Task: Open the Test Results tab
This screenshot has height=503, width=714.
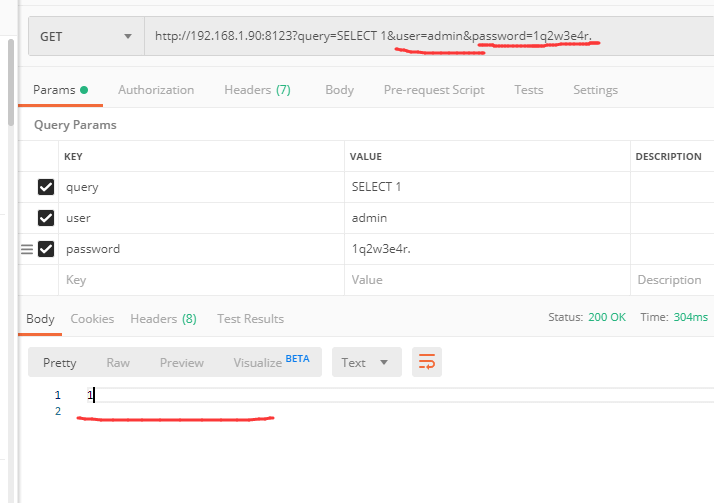Action: tap(250, 319)
